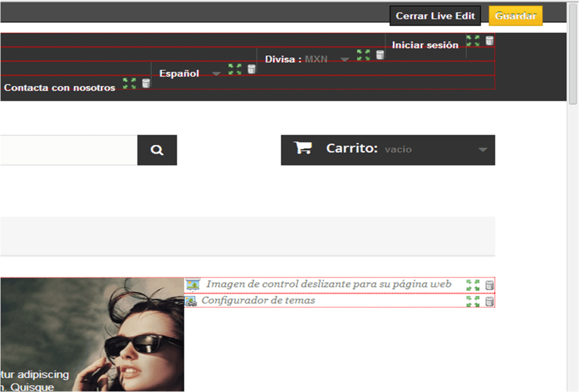Move the Contacta con nosotros block with the arrows icon
Screen dimensions: 579x392
point(129,84)
